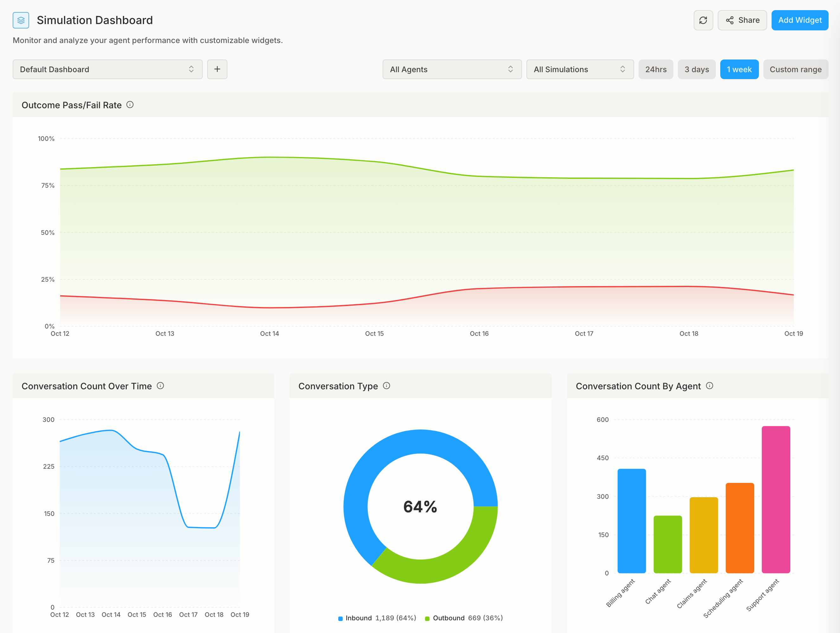This screenshot has height=633, width=840.
Task: Click the Simulation Dashboard layers logo icon
Action: click(21, 20)
